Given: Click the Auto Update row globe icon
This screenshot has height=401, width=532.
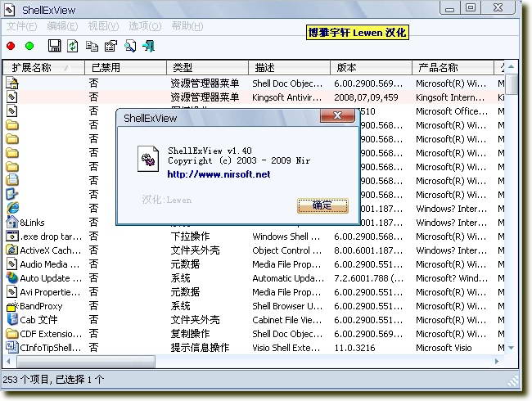Looking at the screenshot, I should pyautogui.click(x=12, y=278).
